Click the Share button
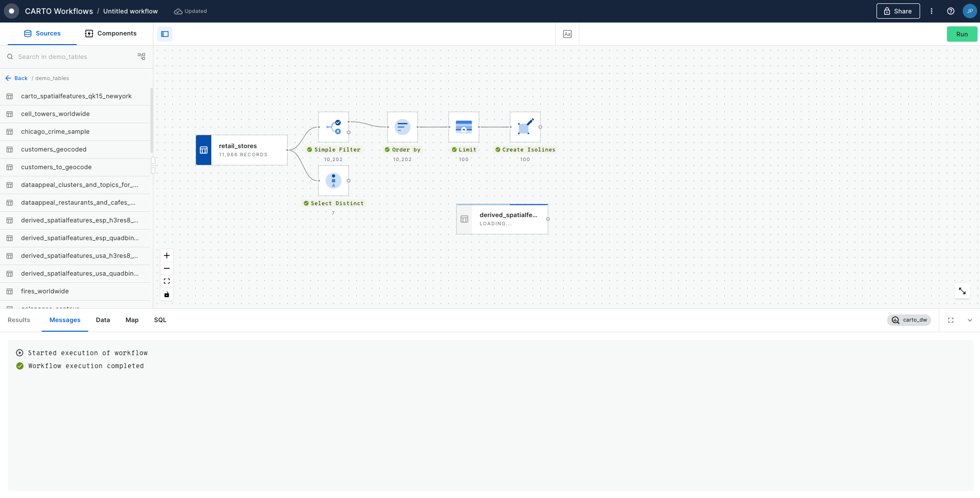The height and width of the screenshot is (498, 980). (x=898, y=11)
